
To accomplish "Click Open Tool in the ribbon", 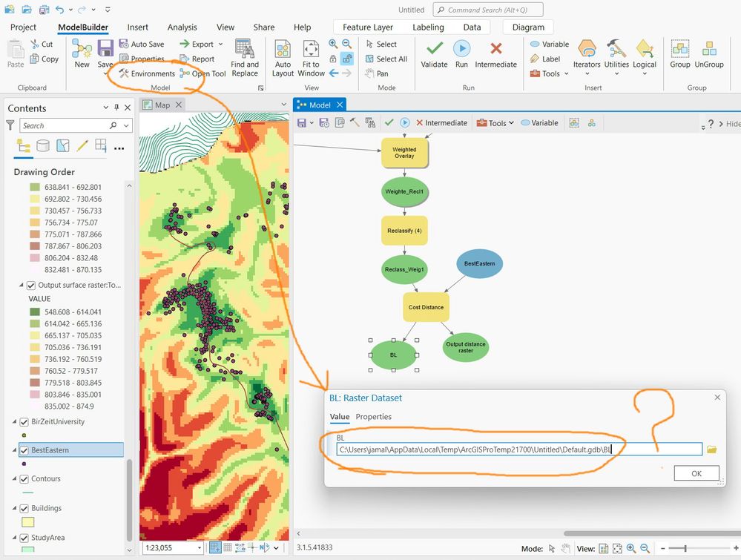I will pos(202,73).
